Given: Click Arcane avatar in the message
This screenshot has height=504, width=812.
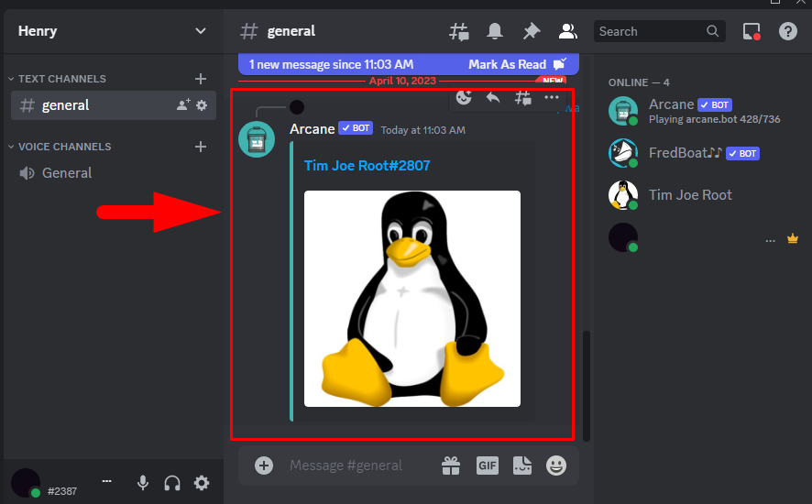Looking at the screenshot, I should [257, 139].
